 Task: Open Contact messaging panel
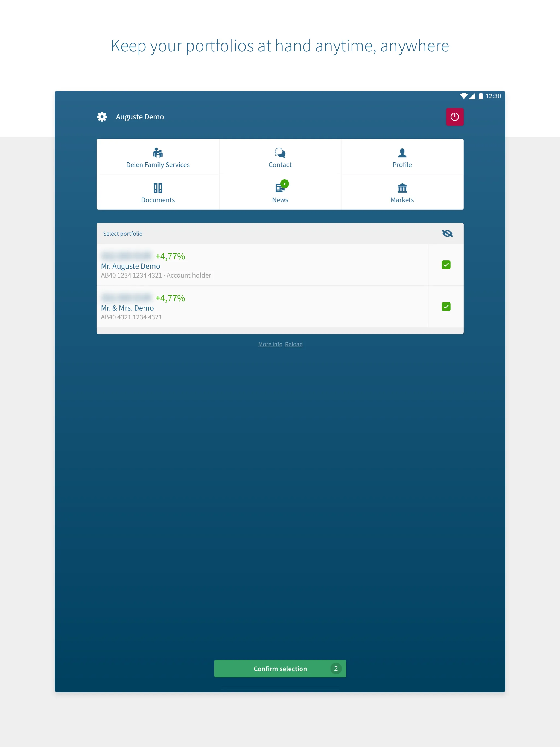pyautogui.click(x=280, y=156)
